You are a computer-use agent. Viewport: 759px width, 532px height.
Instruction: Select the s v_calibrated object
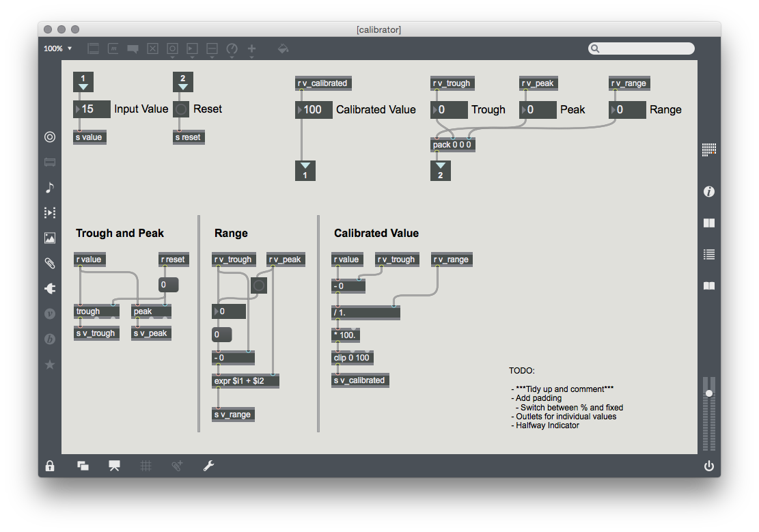coord(360,380)
